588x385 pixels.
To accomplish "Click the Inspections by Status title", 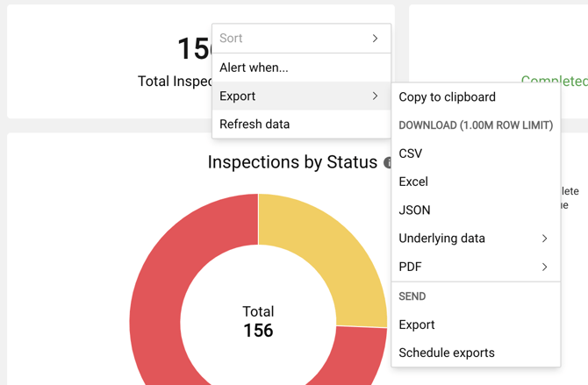I will [292, 162].
